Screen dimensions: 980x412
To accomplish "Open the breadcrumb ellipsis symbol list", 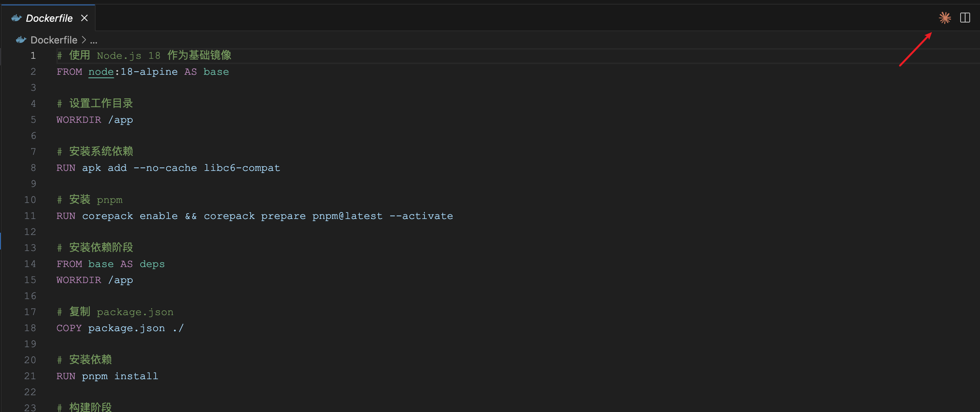I will point(93,40).
